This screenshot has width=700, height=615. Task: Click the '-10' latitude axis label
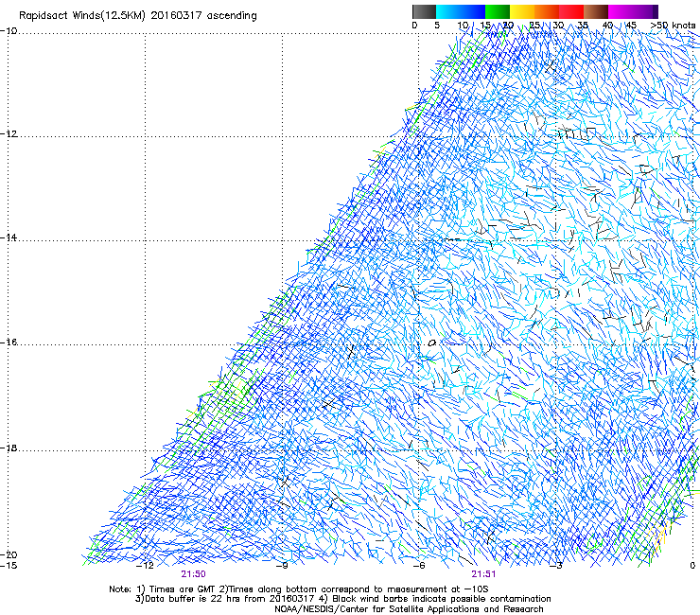[9, 31]
